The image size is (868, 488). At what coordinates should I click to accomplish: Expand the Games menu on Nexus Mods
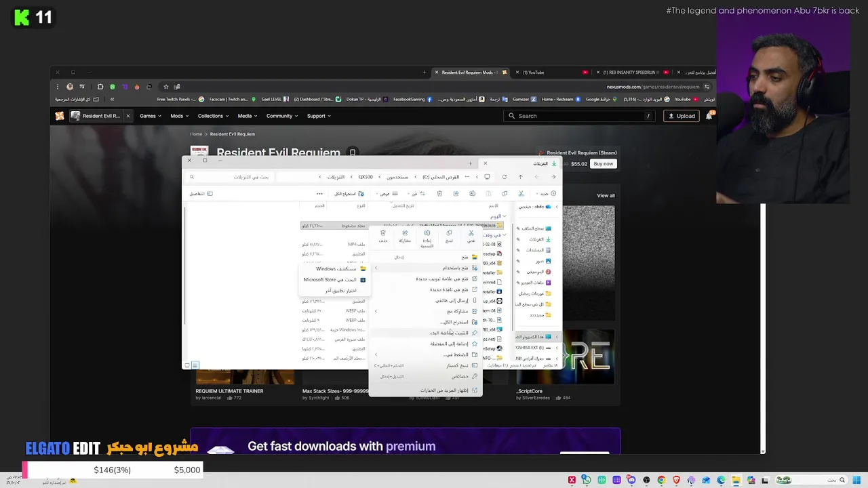tap(151, 116)
